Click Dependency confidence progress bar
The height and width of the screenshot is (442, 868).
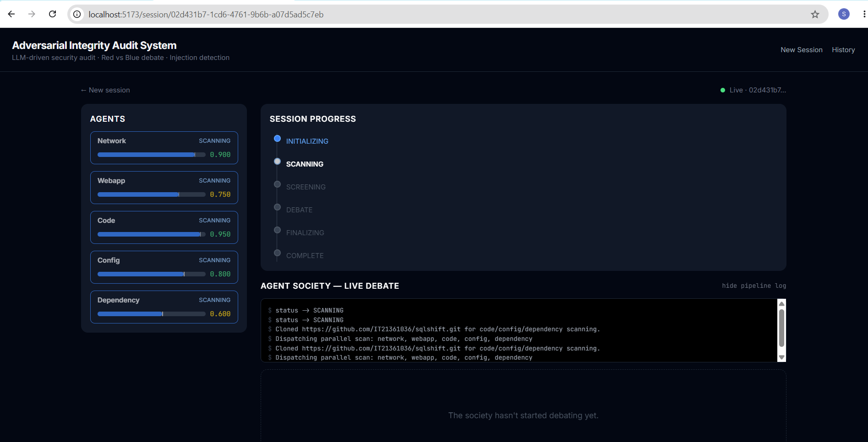151,314
